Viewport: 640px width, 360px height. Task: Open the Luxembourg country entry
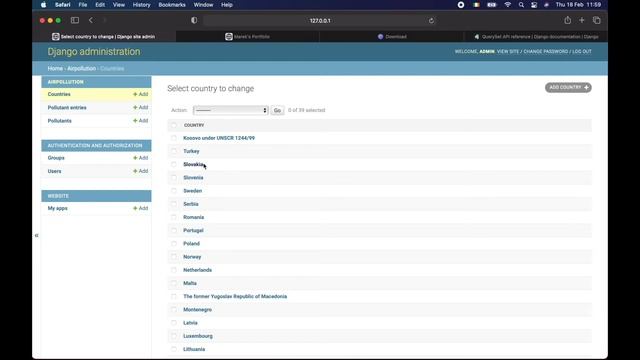198,336
